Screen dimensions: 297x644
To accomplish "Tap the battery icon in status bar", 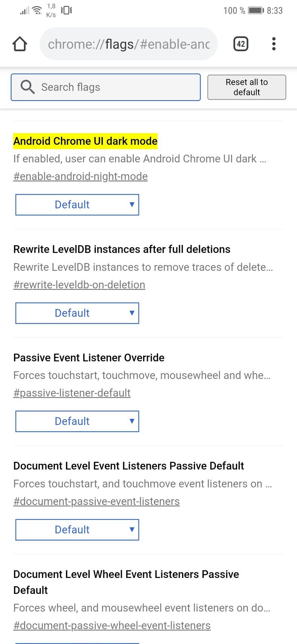I will 256,11.
